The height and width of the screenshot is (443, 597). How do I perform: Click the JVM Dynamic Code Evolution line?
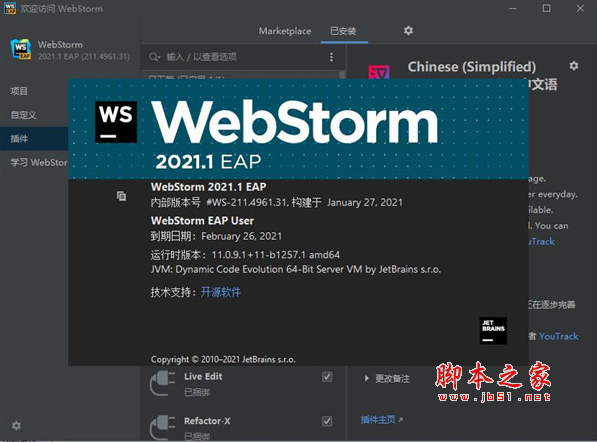click(296, 269)
